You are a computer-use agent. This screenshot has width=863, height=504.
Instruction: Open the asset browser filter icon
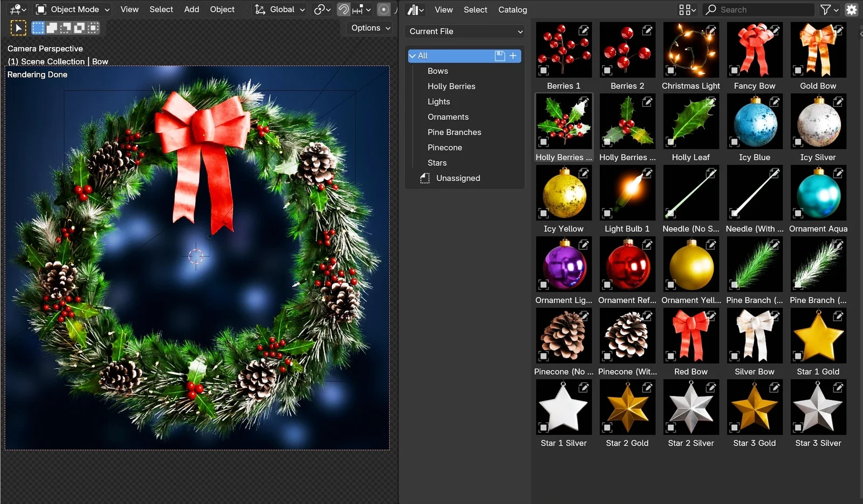pyautogui.click(x=827, y=9)
